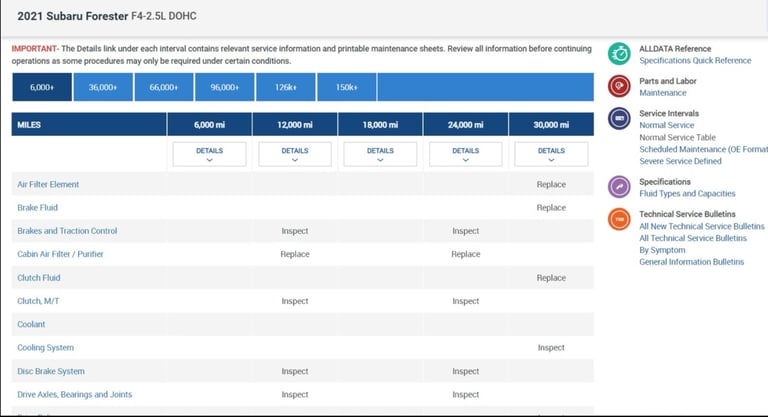Open the Maintenance link under Parts and Labor

[663, 93]
